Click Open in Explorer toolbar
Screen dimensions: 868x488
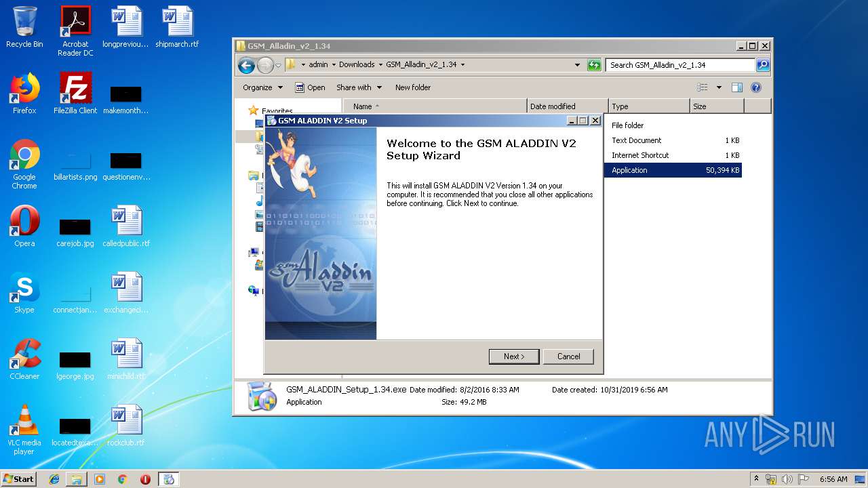click(310, 87)
